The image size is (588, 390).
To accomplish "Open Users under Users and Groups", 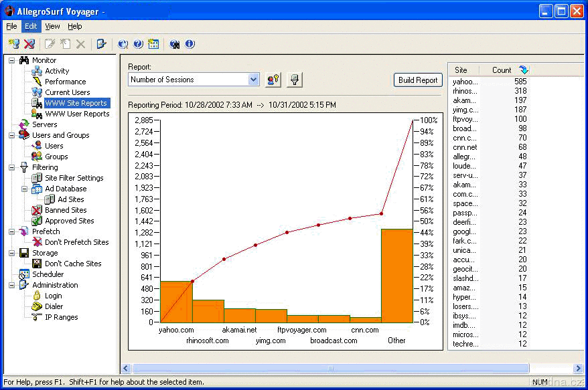I will coord(54,146).
